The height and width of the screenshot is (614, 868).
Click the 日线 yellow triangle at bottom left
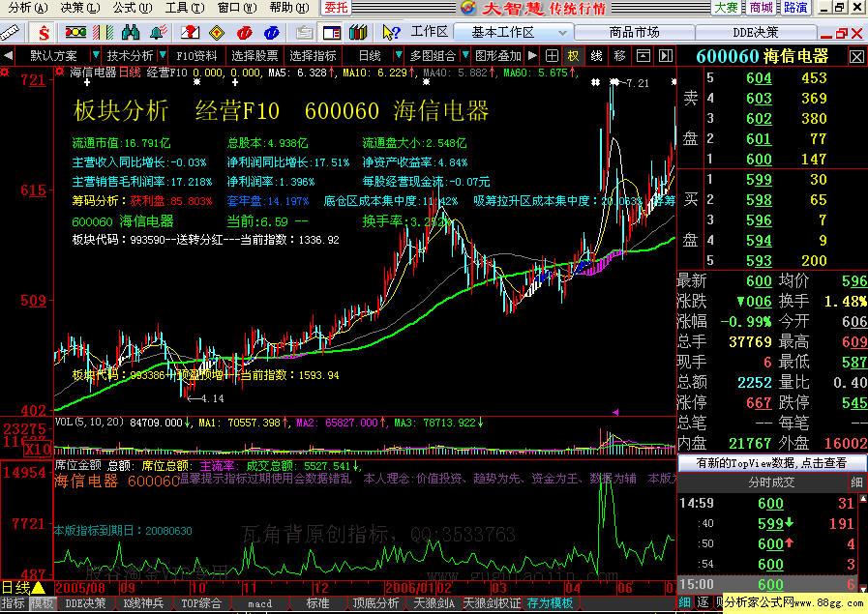point(39,587)
